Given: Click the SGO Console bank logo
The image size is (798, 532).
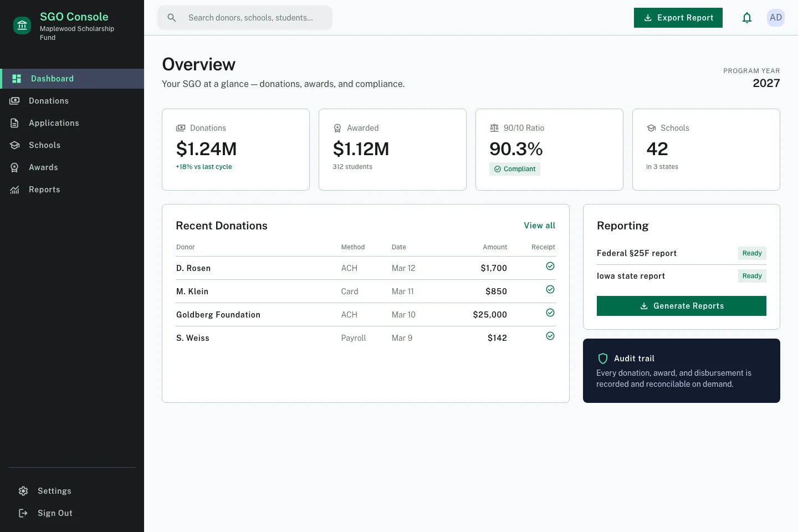Looking at the screenshot, I should click(x=22, y=25).
